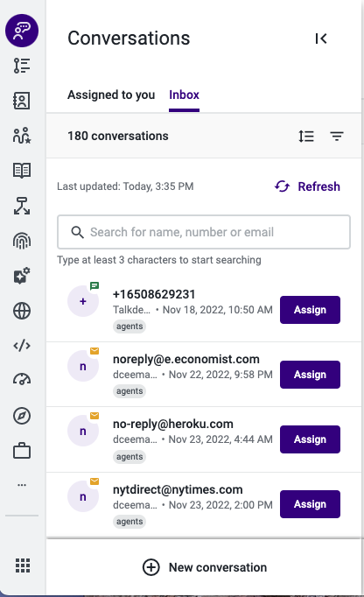
Task: Collapse the Conversations panel
Action: pyautogui.click(x=321, y=39)
